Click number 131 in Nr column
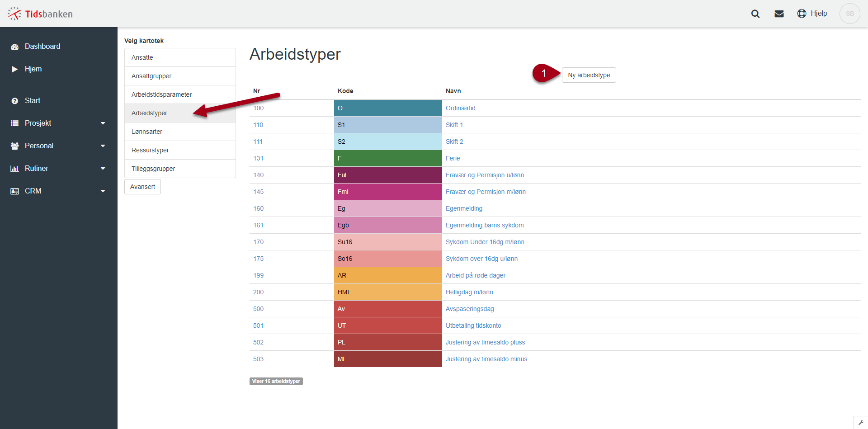The height and width of the screenshot is (429, 868). click(x=258, y=158)
